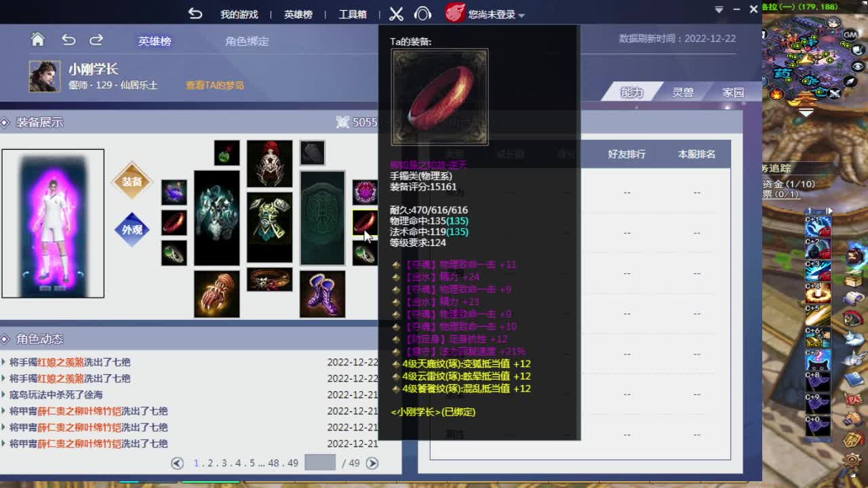Select the helmet equipment slot
868x488 pixels.
click(x=269, y=163)
